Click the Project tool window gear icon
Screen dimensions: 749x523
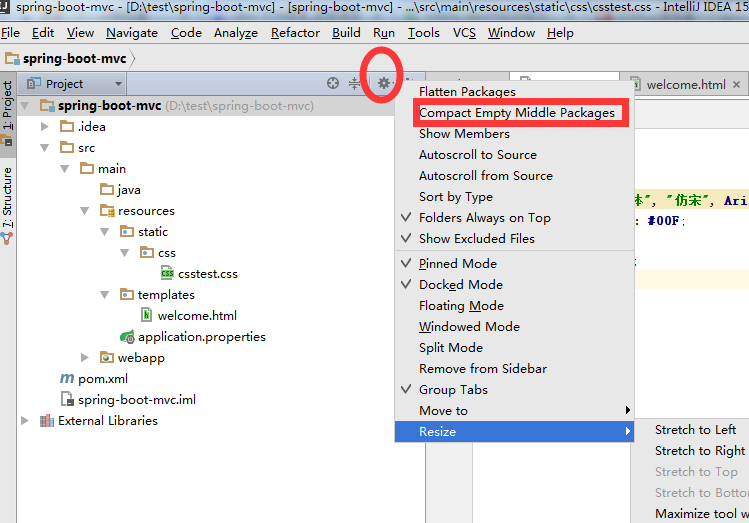click(384, 84)
